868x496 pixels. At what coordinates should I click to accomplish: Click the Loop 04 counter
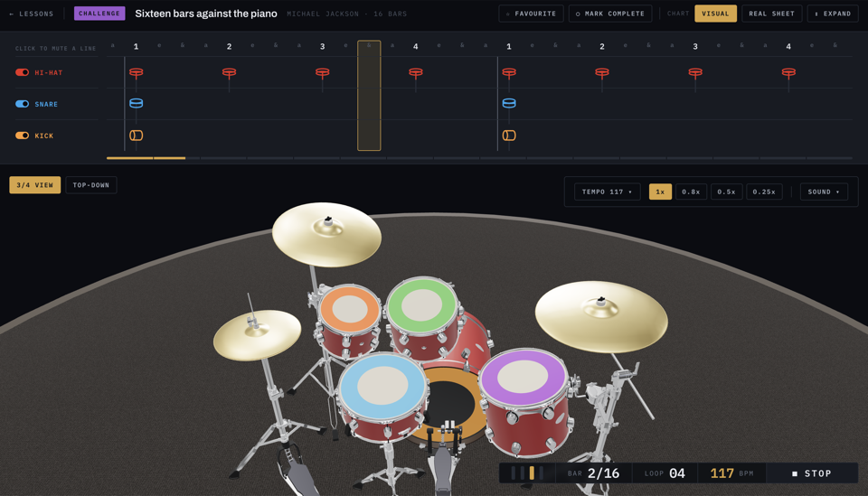pos(665,473)
